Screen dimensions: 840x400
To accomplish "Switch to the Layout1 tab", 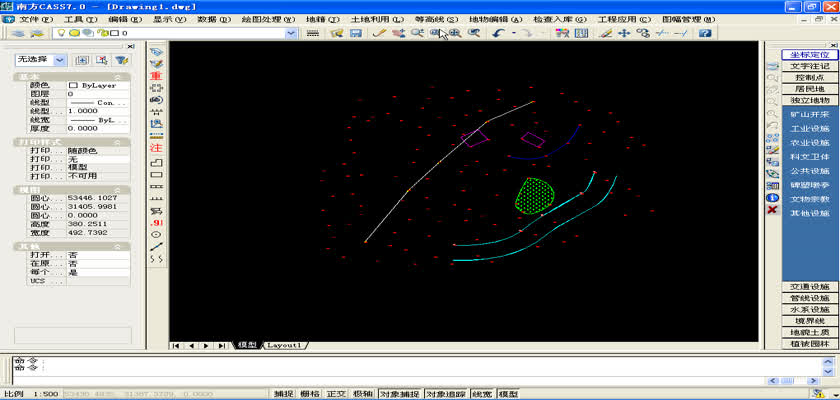I will pos(284,345).
